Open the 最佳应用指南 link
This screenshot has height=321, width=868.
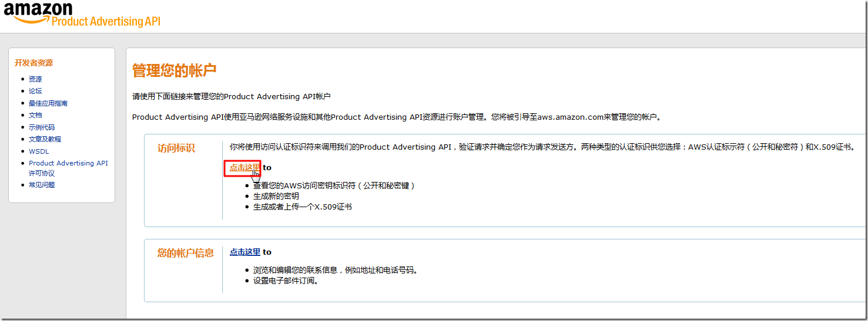(x=48, y=103)
